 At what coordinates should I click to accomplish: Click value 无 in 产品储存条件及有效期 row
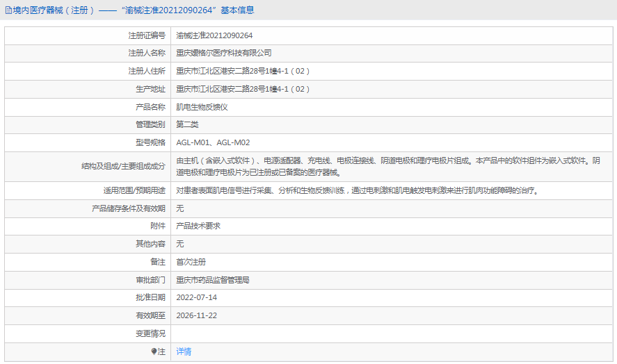[x=180, y=208]
